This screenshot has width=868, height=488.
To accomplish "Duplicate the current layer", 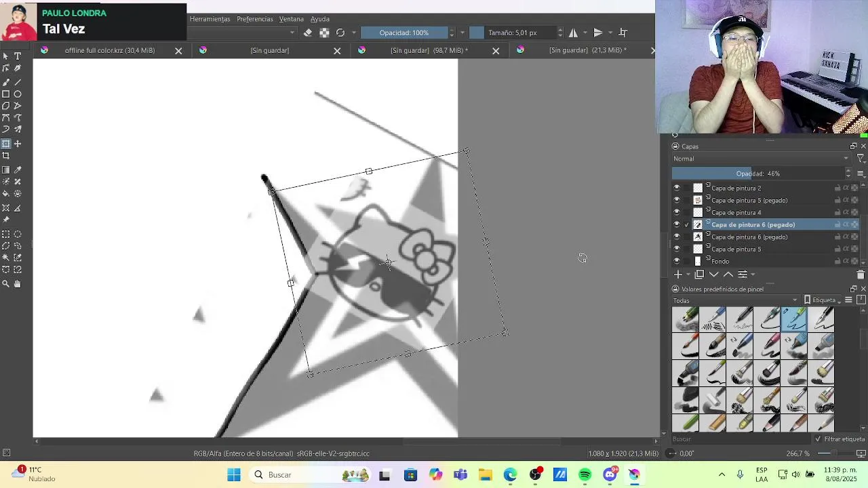I will point(699,274).
